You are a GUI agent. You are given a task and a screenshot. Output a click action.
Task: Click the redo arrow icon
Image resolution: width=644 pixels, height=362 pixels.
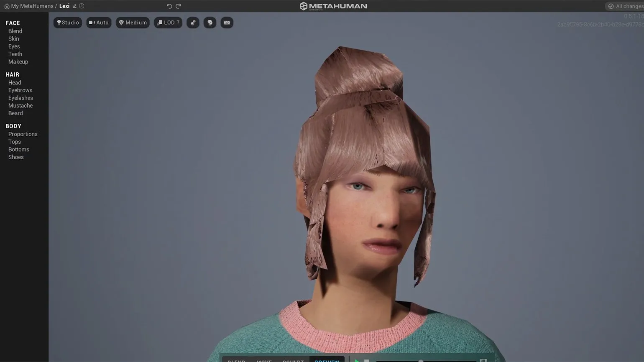click(178, 6)
